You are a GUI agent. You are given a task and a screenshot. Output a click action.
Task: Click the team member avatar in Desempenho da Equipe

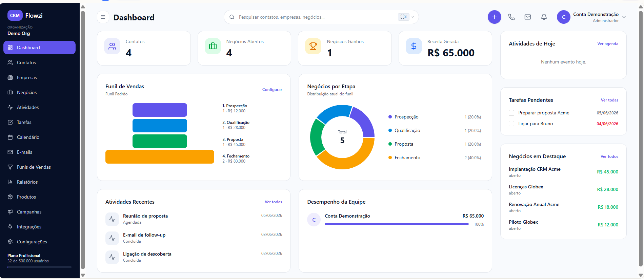pyautogui.click(x=314, y=220)
